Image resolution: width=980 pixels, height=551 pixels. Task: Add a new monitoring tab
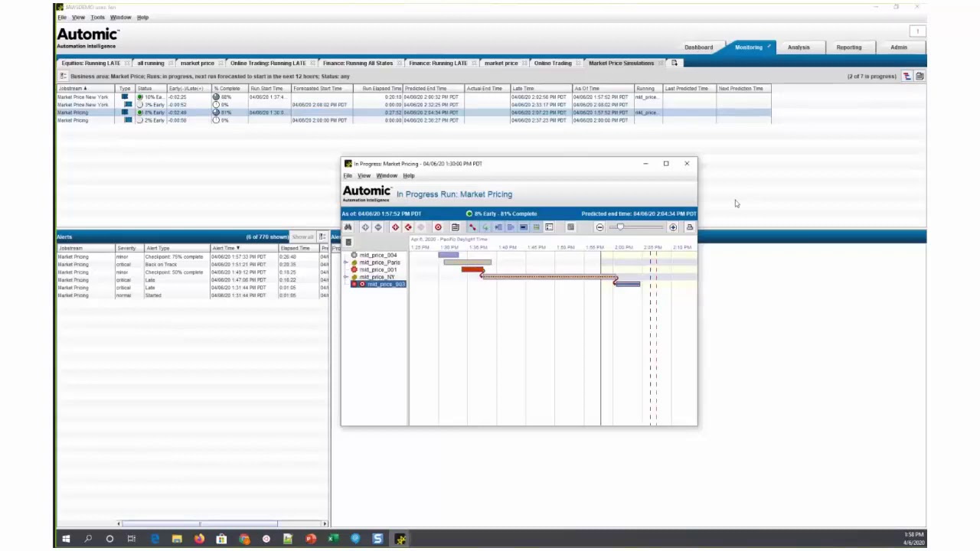click(x=675, y=63)
